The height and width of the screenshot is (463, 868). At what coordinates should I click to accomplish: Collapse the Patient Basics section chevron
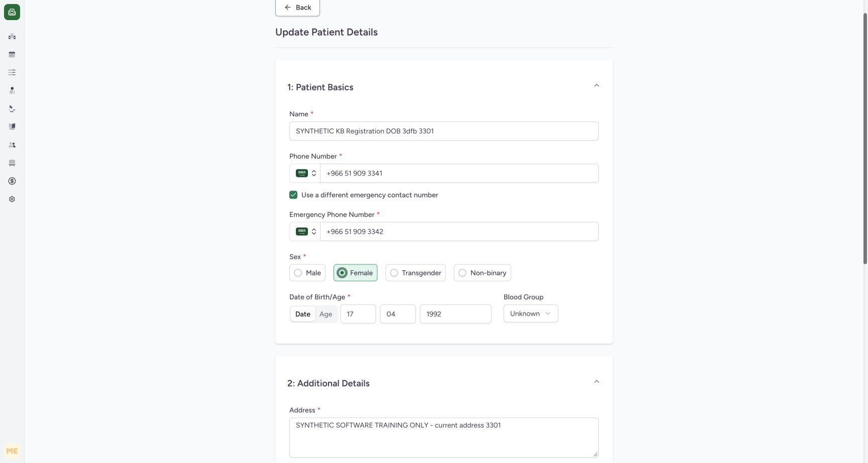point(597,85)
